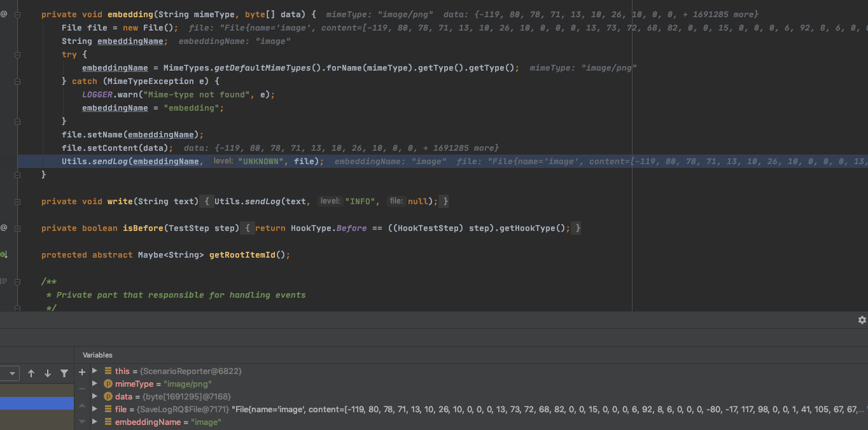Collapse the Javadoc comment fold marker
Image resolution: width=868 pixels, height=430 pixels.
(18, 281)
